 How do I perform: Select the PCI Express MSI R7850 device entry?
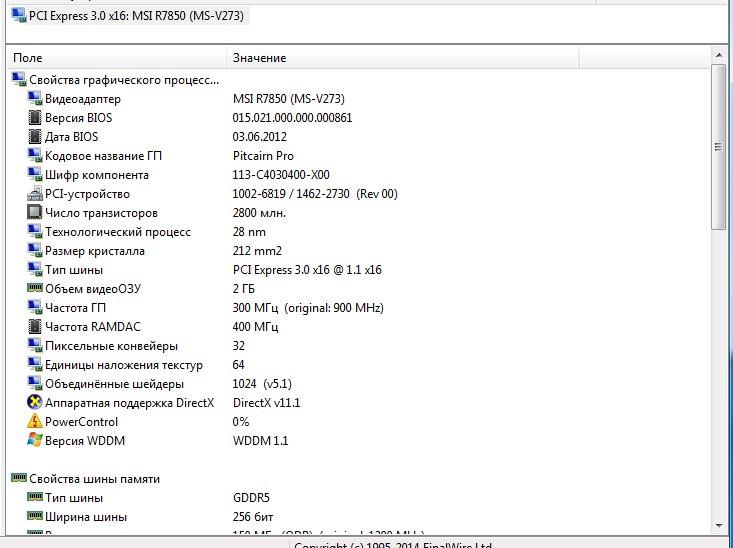point(130,16)
